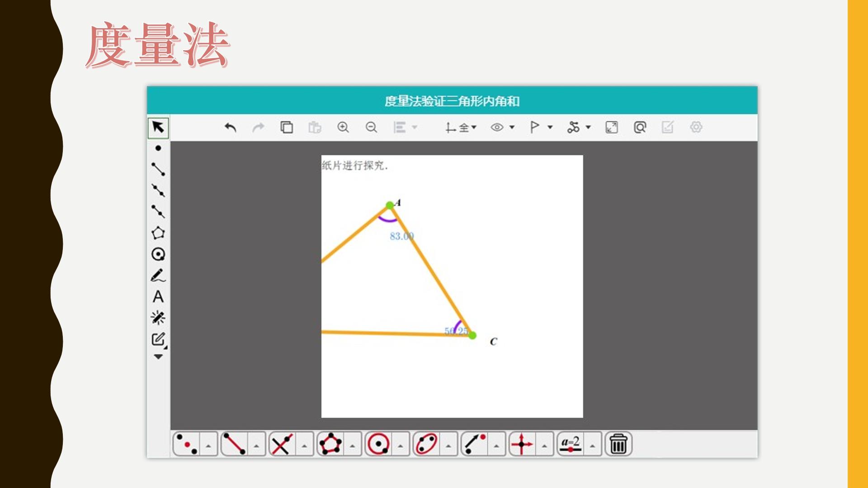Click the zoom in magnifier icon
The width and height of the screenshot is (868, 488).
(343, 127)
